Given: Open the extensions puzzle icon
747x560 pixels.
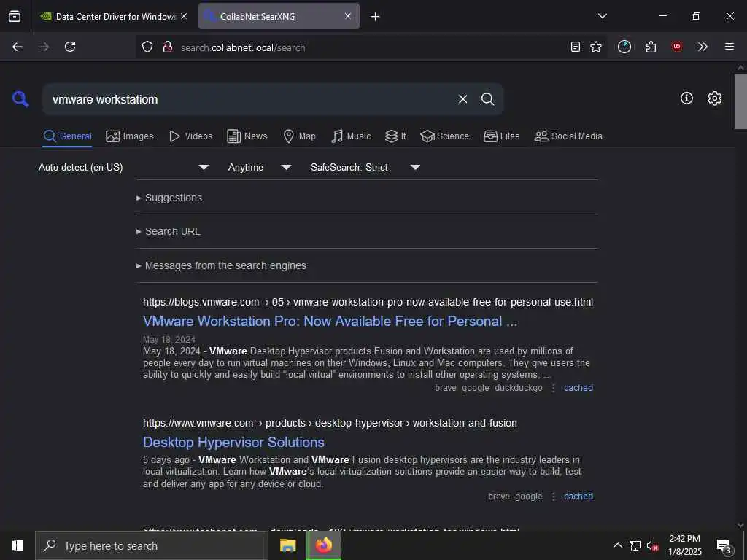Looking at the screenshot, I should tap(651, 47).
